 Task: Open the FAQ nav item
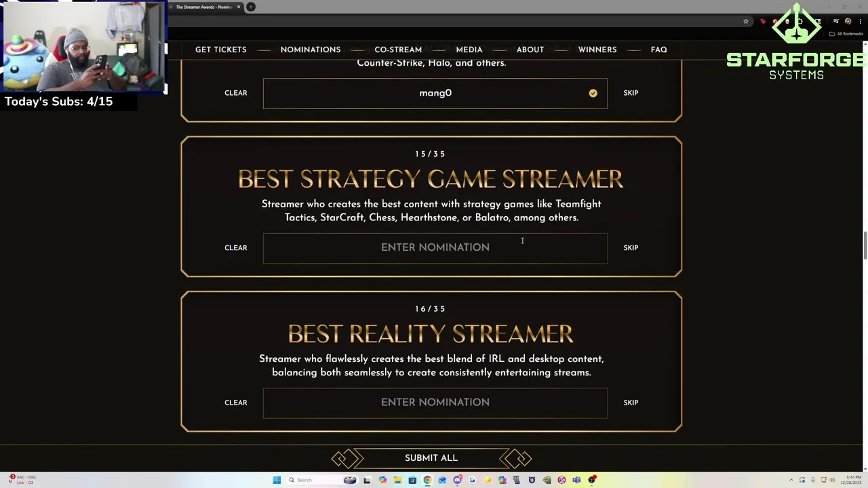coord(659,49)
